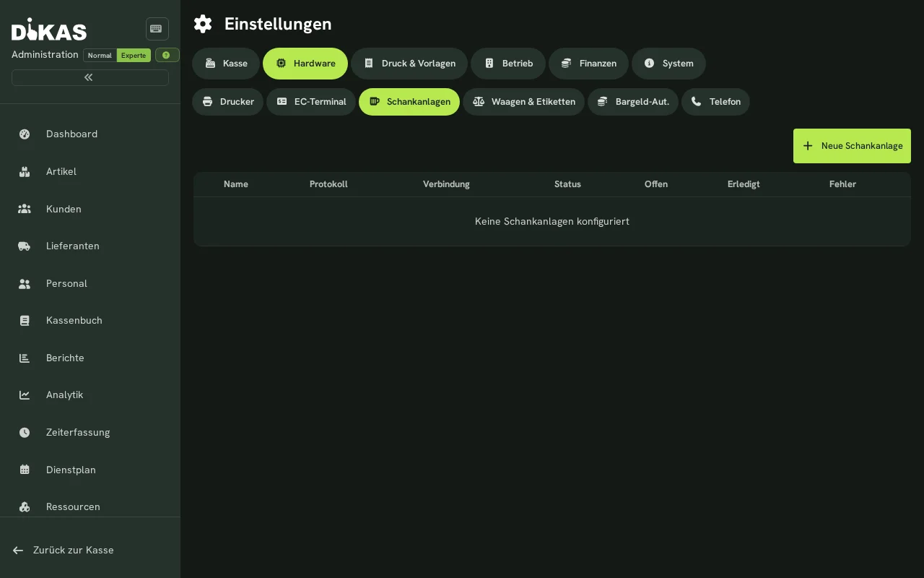Select the Schankanlagen sub-tab
This screenshot has height=578, width=924.
409,102
